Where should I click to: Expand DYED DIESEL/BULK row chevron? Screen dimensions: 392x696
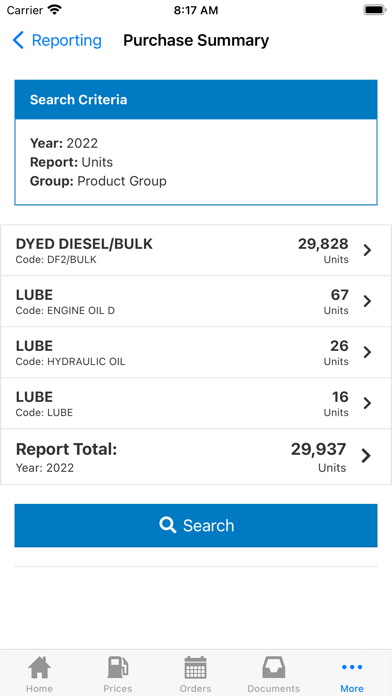(x=367, y=250)
